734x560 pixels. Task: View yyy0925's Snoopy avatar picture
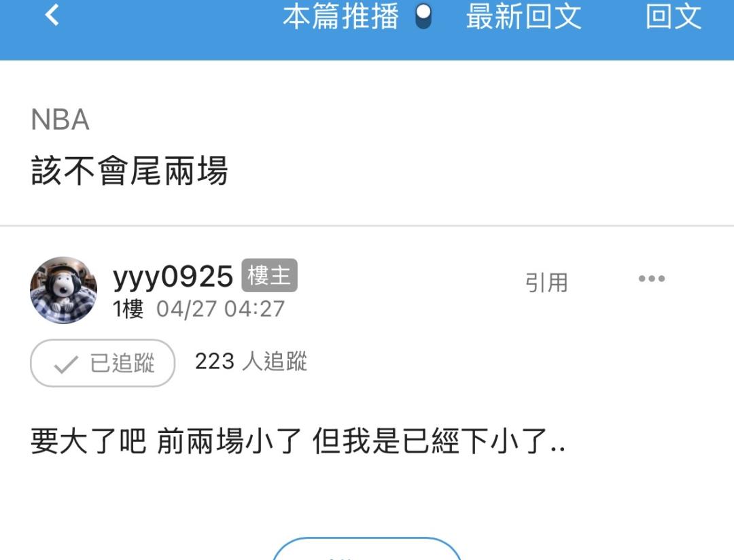[x=64, y=290]
